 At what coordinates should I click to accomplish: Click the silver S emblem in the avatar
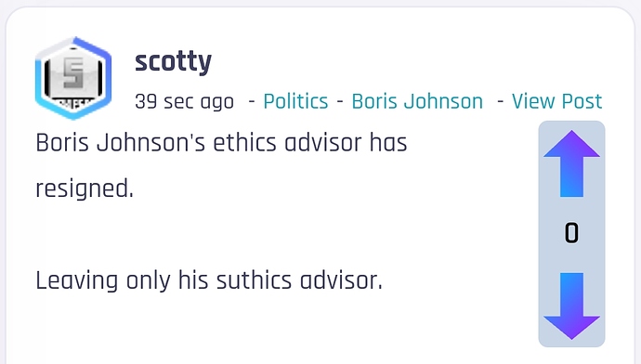tap(73, 73)
